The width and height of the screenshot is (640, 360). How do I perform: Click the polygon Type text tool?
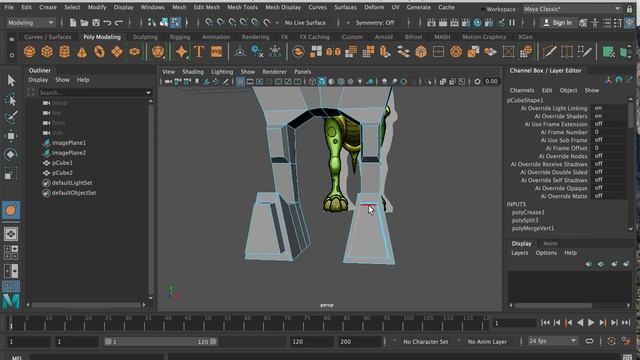coord(199,52)
